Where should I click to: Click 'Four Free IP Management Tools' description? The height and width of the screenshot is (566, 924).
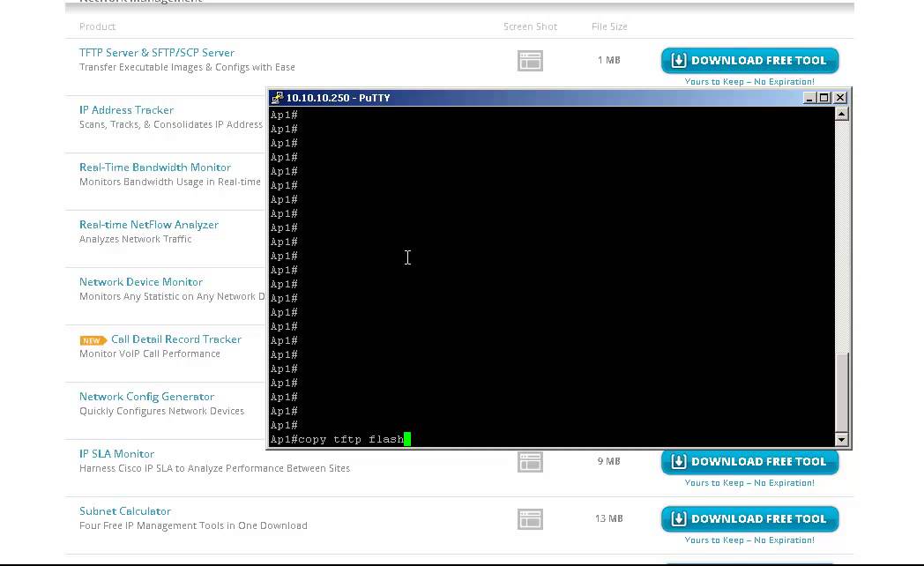(193, 525)
